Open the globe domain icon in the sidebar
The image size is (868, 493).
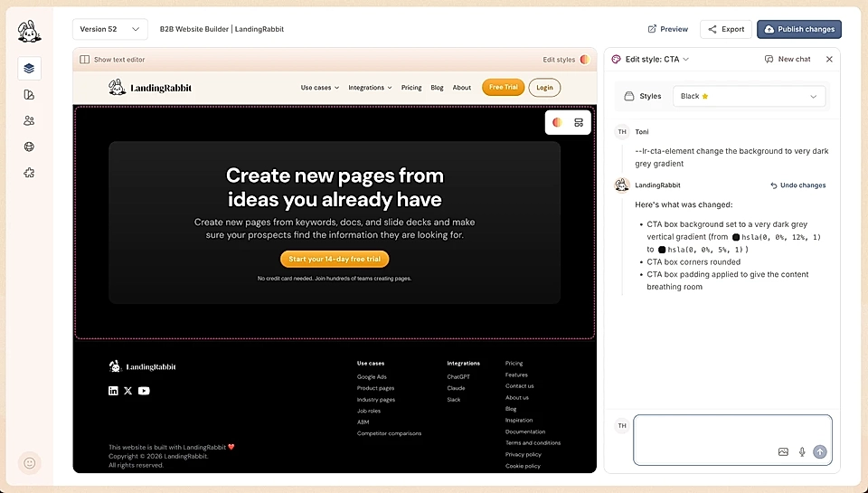[x=29, y=147]
